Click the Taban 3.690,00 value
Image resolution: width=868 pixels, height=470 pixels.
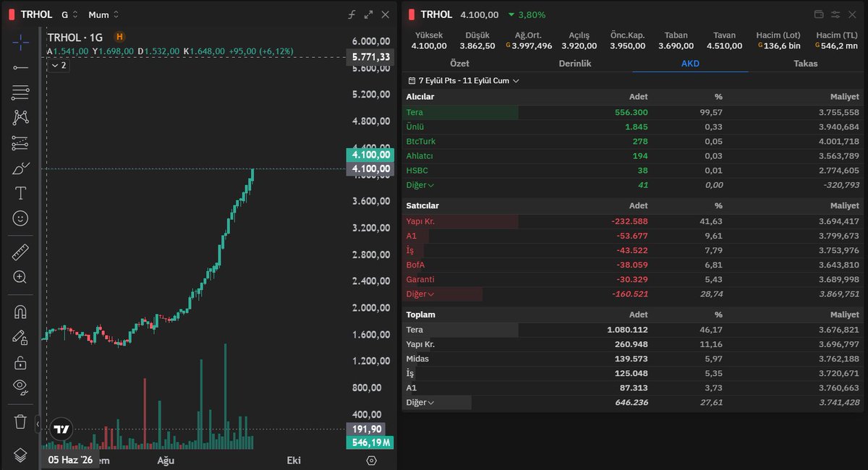point(676,46)
